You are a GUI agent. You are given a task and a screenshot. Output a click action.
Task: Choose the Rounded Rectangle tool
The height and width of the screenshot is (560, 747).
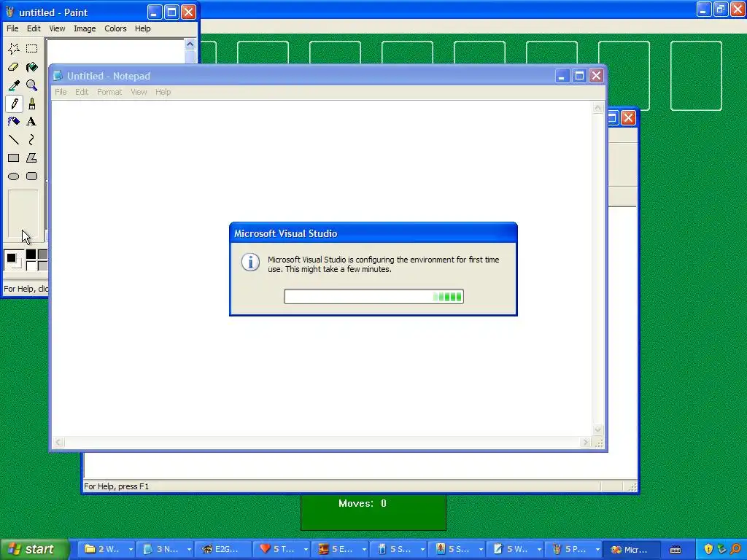point(31,176)
